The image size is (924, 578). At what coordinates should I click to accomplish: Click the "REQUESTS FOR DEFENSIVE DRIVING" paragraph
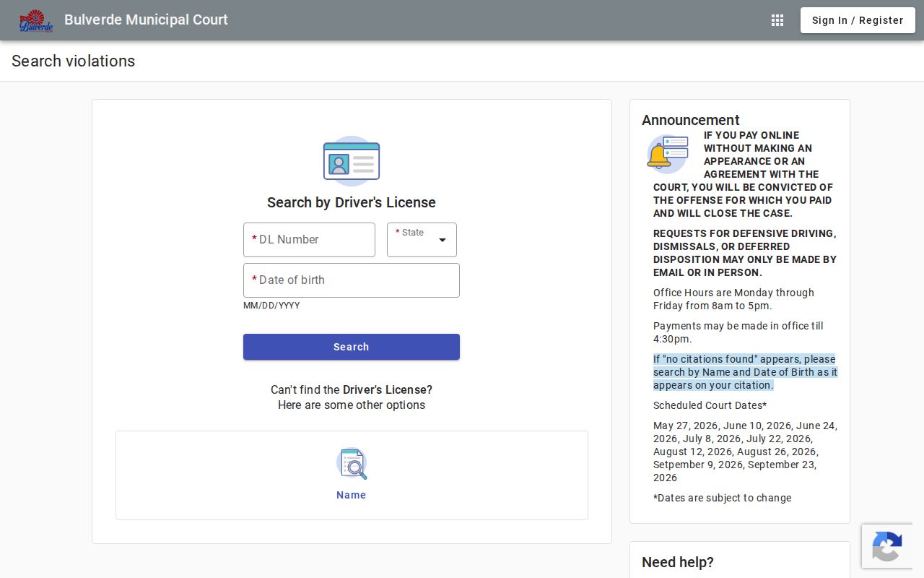(x=745, y=253)
